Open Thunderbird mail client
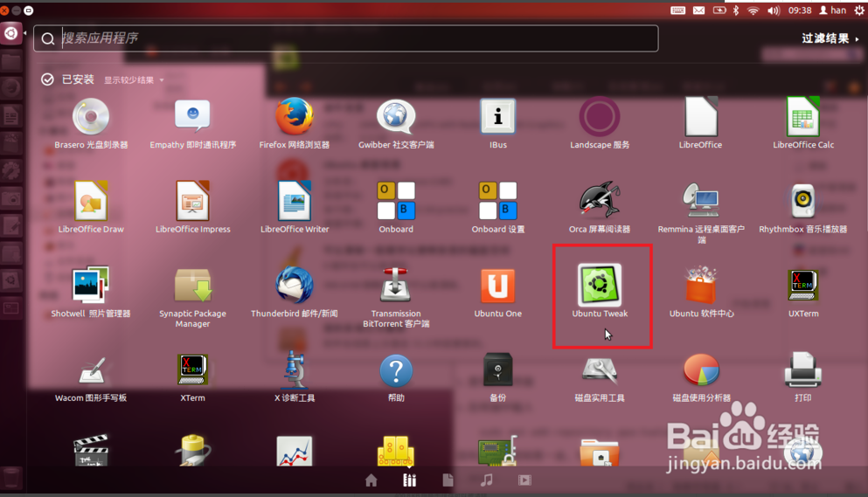Screen dimensions: 868x497 294,293
